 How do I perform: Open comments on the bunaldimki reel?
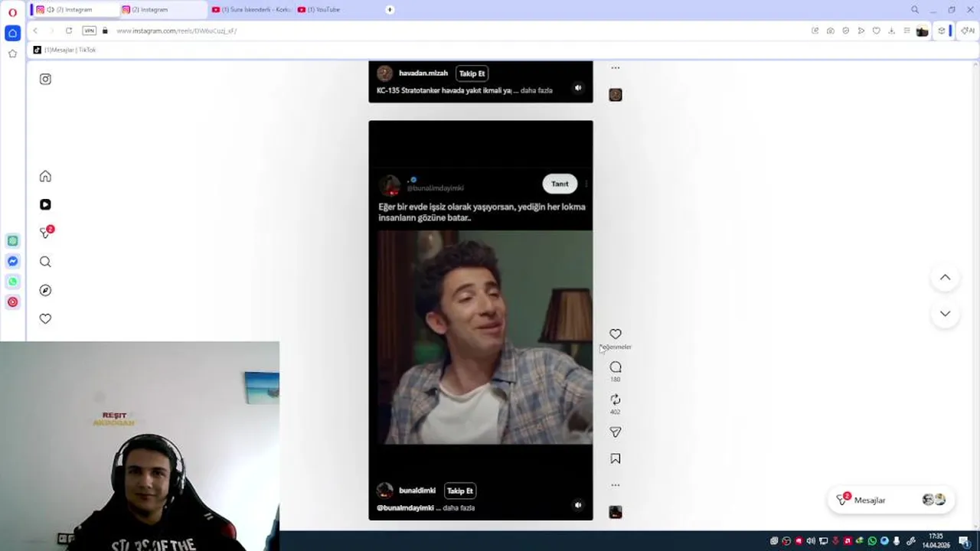pos(616,367)
